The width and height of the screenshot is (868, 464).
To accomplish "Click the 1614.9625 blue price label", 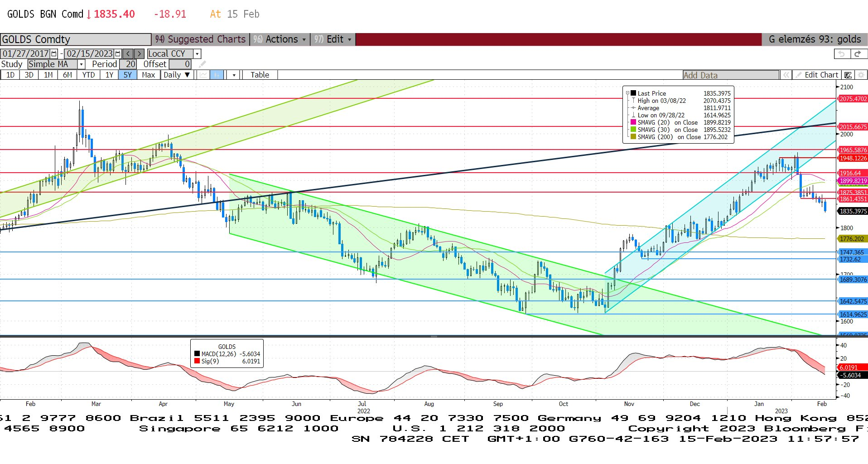I will 853,314.
